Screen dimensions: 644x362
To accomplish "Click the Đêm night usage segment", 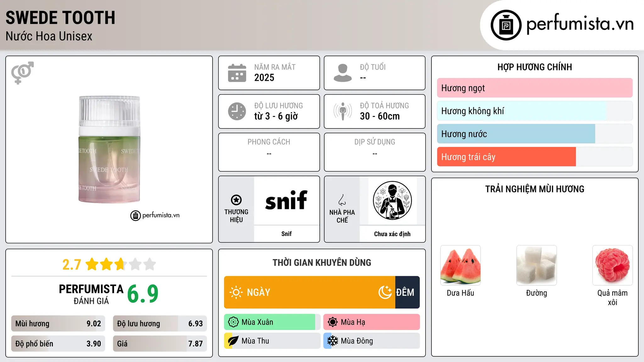I will (408, 292).
